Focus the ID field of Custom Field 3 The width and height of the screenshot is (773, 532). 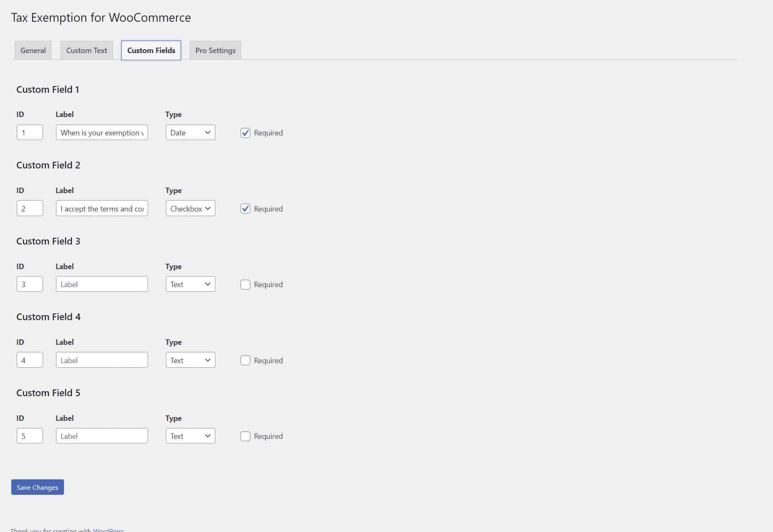(x=30, y=284)
